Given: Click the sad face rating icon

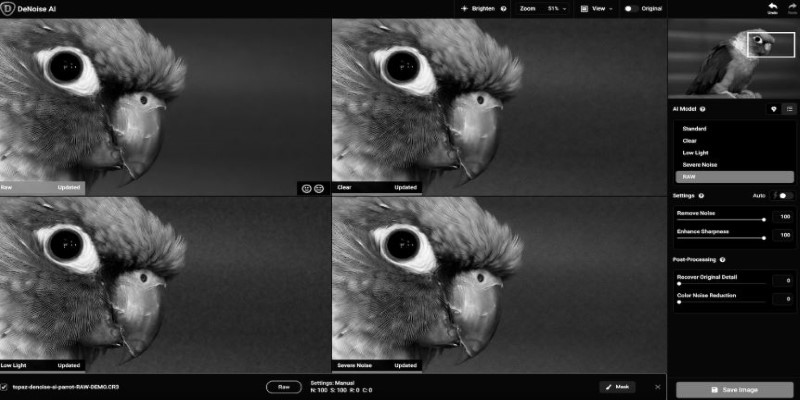Looking at the screenshot, I should (319, 188).
